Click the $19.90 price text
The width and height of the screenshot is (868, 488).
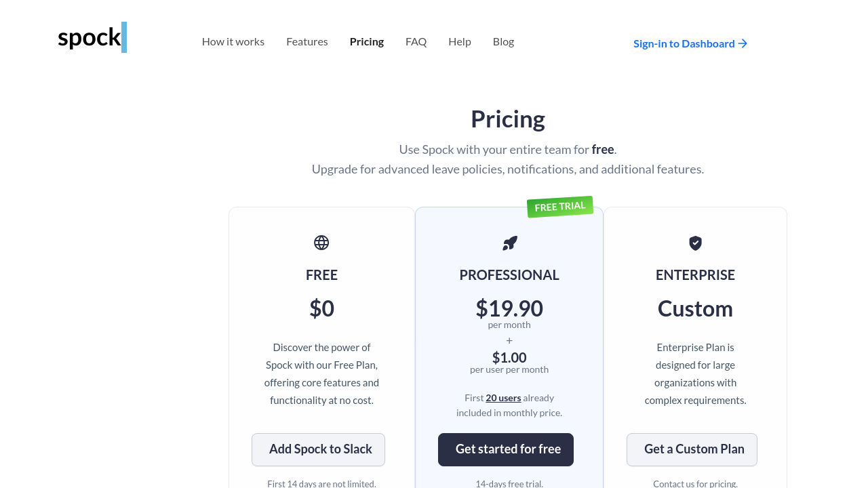(x=509, y=308)
